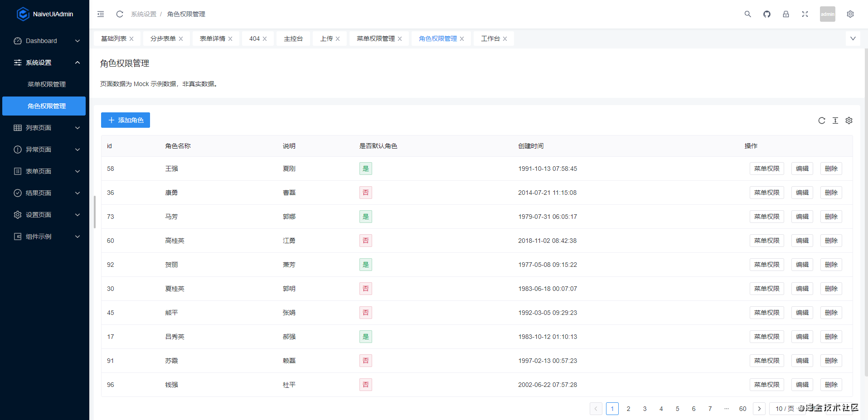The image size is (868, 420).
Task: Lock the screen with the lock icon
Action: pos(786,14)
